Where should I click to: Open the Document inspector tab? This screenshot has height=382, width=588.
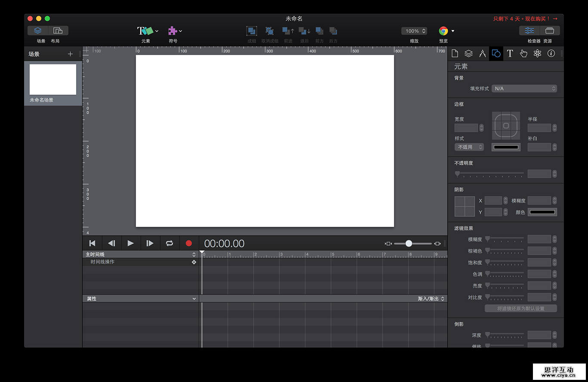pos(455,54)
